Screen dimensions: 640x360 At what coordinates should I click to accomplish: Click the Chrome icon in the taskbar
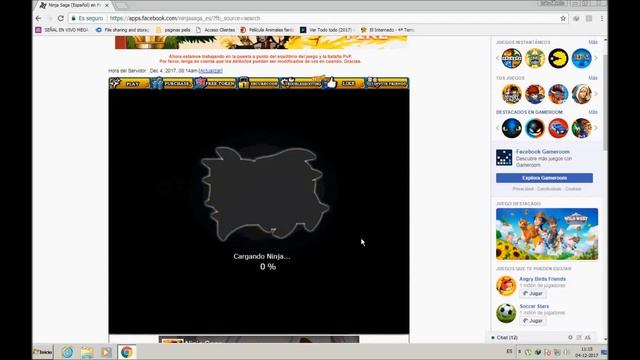(x=127, y=352)
